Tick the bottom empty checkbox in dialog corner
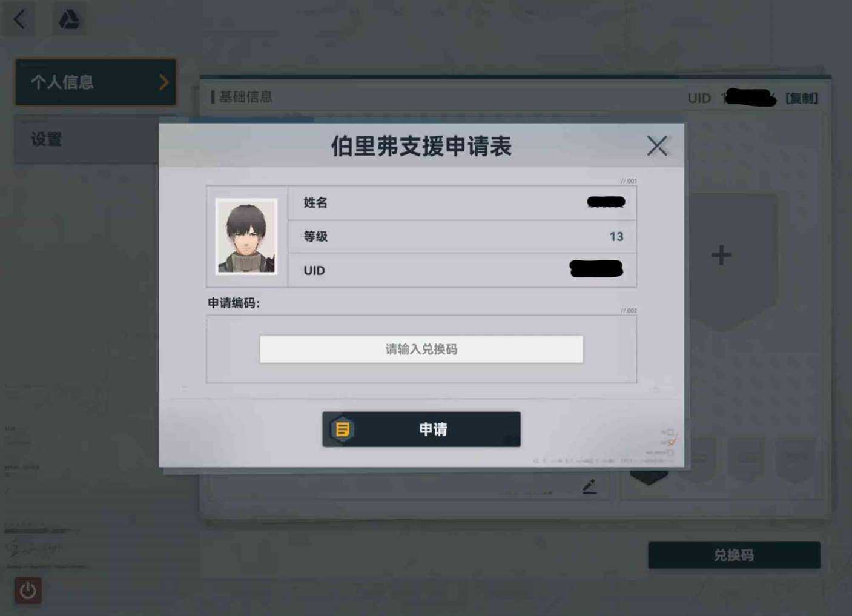852x616 pixels. click(670, 452)
